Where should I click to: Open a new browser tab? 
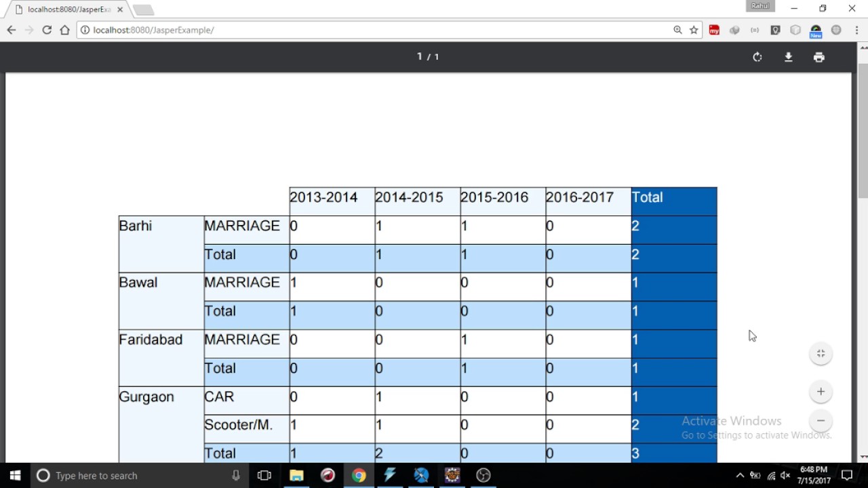click(143, 9)
